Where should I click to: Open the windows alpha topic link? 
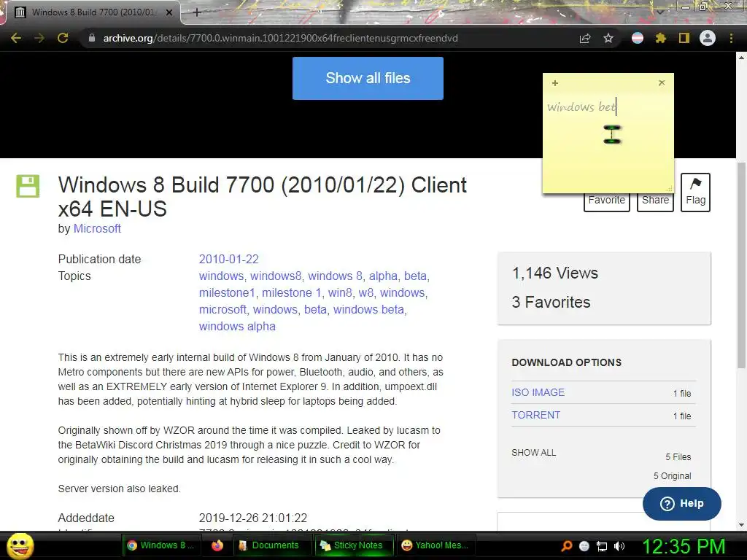(x=237, y=326)
